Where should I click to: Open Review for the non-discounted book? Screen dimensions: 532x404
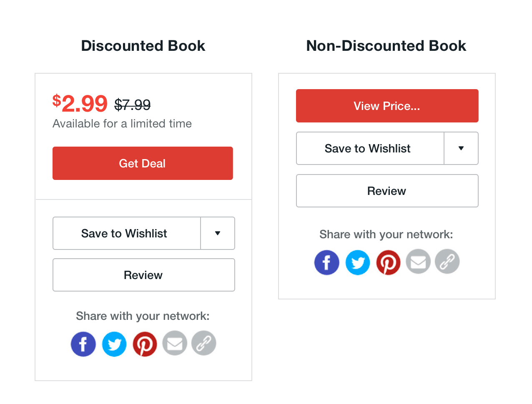(x=387, y=191)
